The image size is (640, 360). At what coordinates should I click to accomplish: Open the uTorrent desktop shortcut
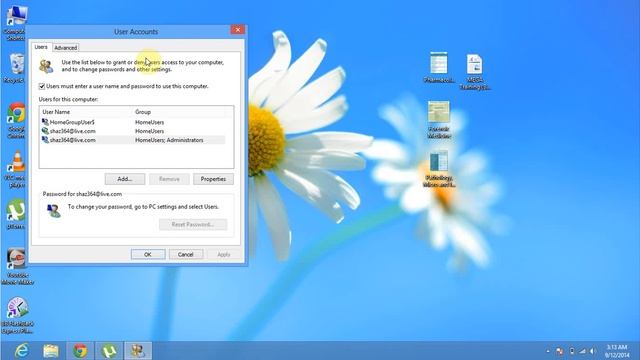[x=16, y=214]
